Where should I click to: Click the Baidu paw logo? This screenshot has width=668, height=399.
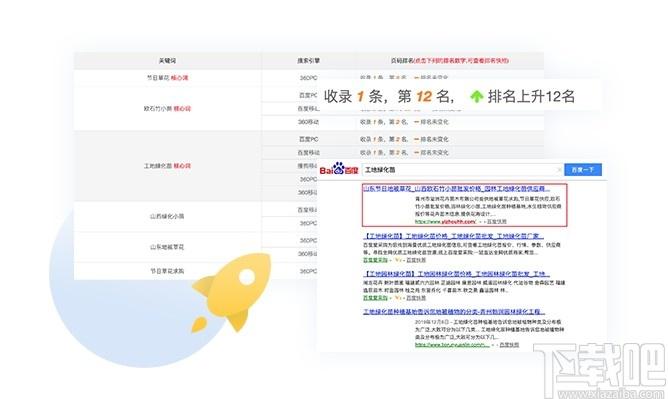pos(339,169)
